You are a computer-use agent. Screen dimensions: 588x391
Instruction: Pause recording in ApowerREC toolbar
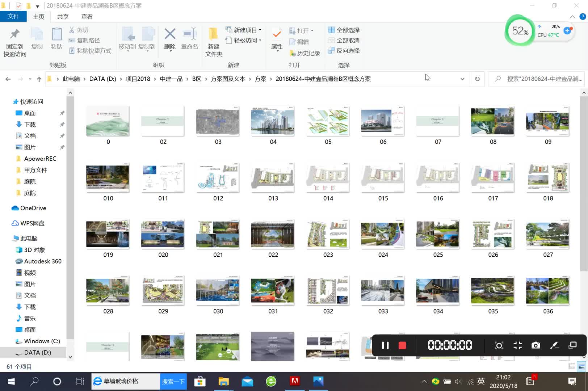pyautogui.click(x=385, y=345)
